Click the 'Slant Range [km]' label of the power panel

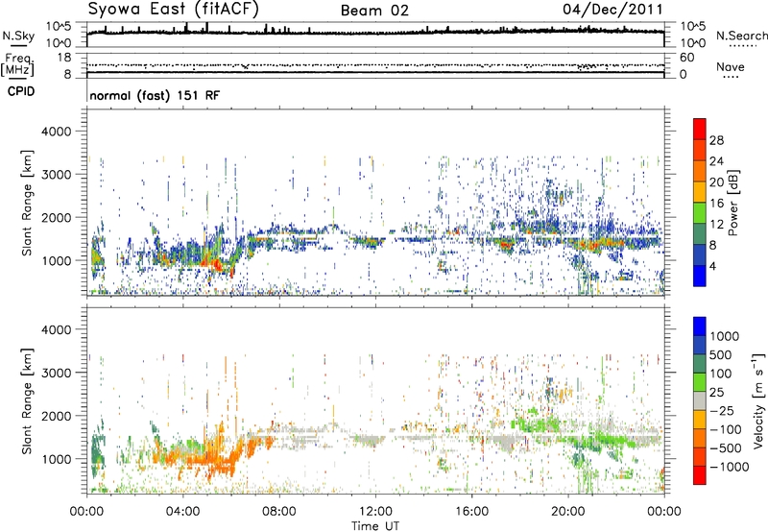27,203
